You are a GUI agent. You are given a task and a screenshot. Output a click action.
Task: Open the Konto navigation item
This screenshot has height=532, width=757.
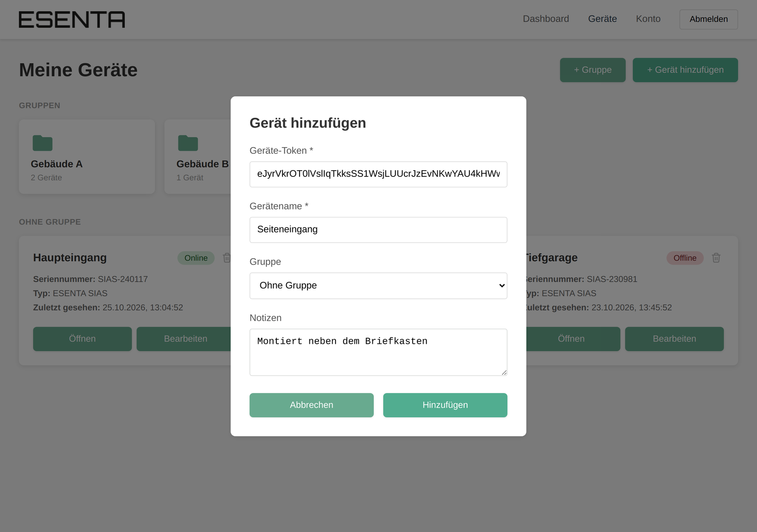(x=648, y=19)
